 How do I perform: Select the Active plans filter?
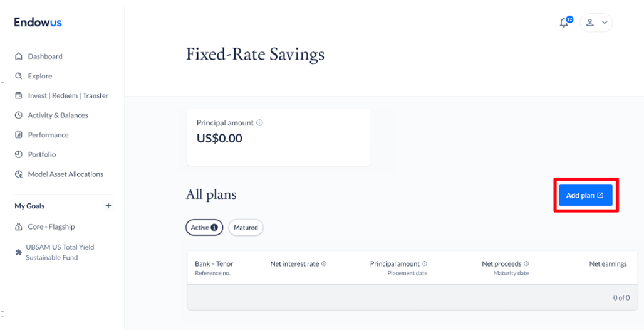(204, 228)
